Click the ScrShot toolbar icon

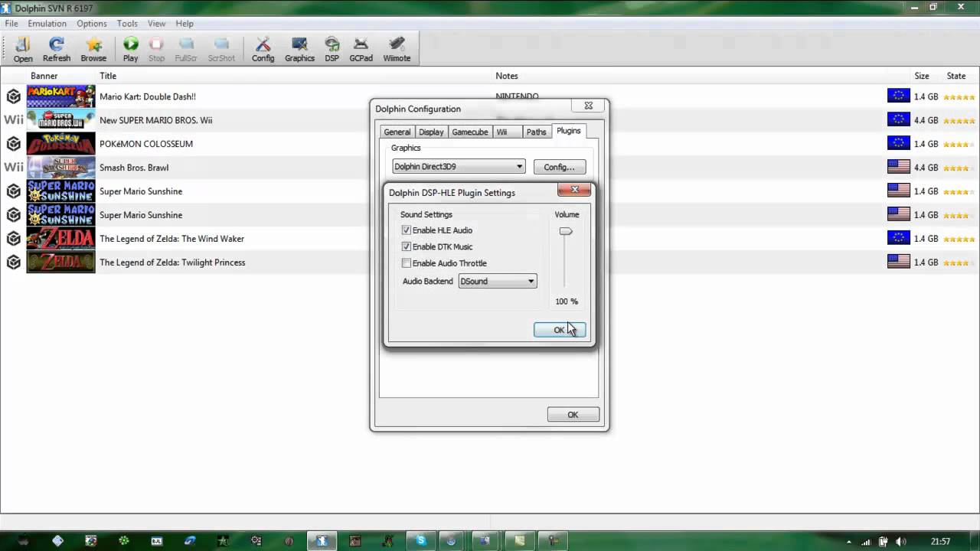[221, 49]
